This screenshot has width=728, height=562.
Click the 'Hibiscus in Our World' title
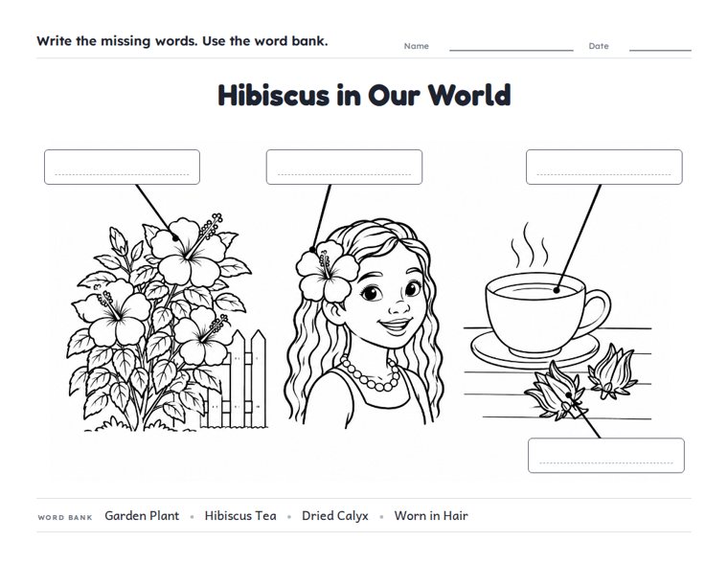364,95
